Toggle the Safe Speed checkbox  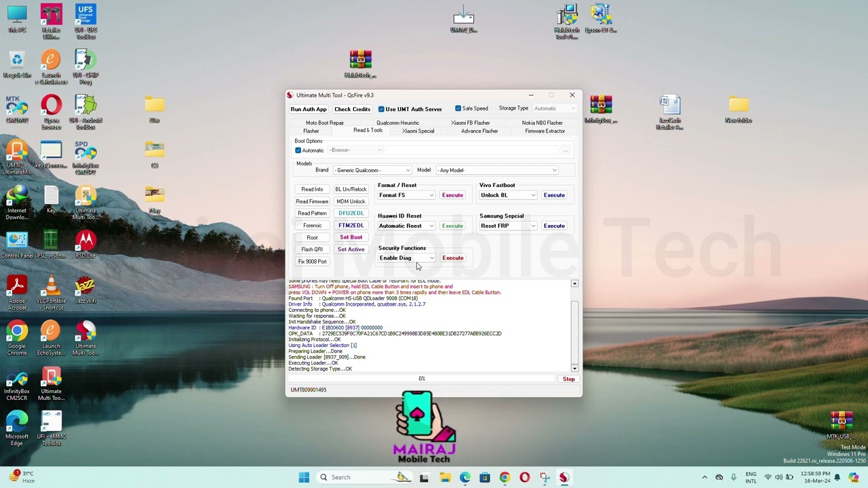[458, 108]
